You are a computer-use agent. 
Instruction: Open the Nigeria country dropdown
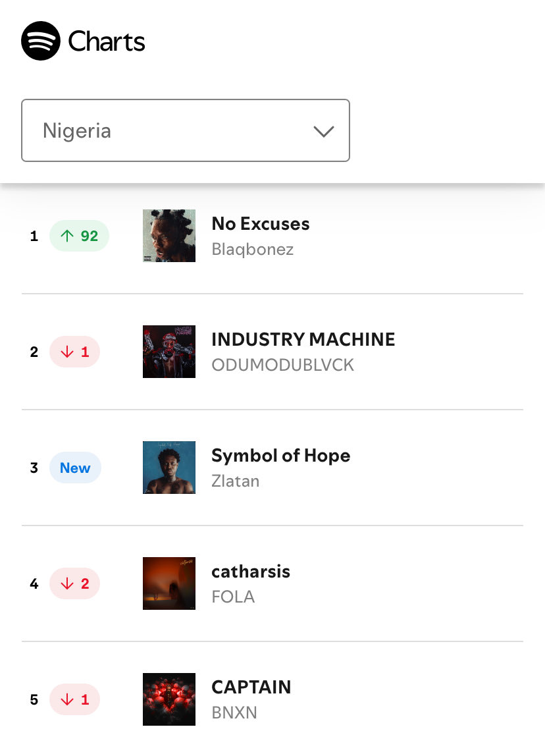tap(186, 130)
